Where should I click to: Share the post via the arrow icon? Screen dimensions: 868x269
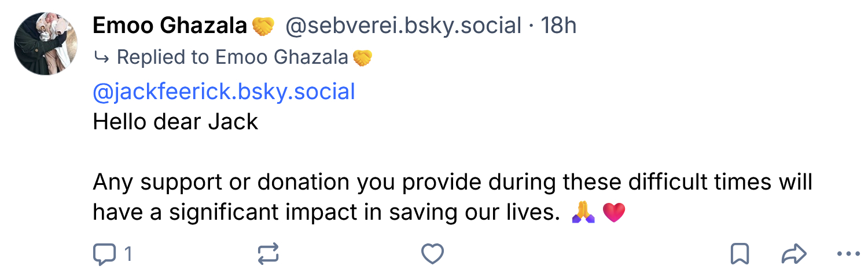[x=794, y=253]
